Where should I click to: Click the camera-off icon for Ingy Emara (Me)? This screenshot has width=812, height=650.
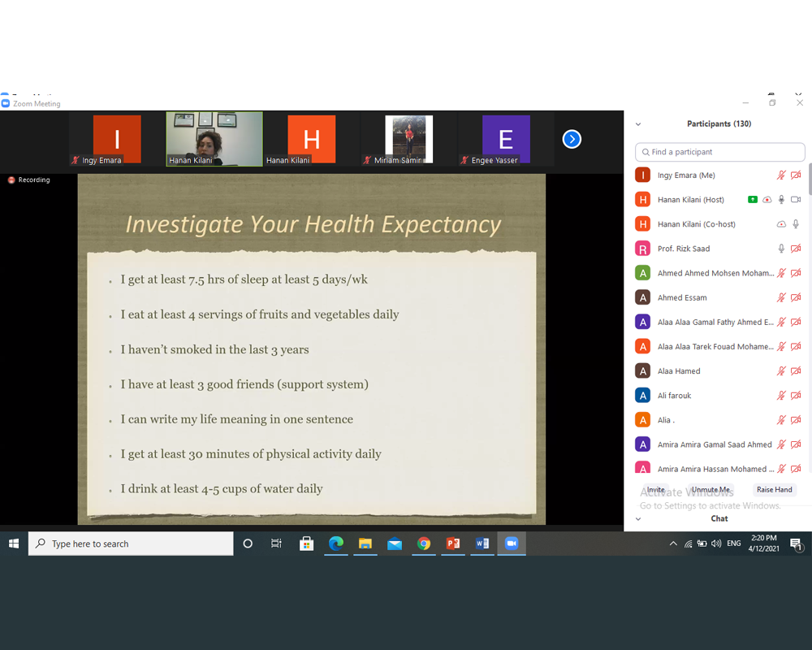796,175
